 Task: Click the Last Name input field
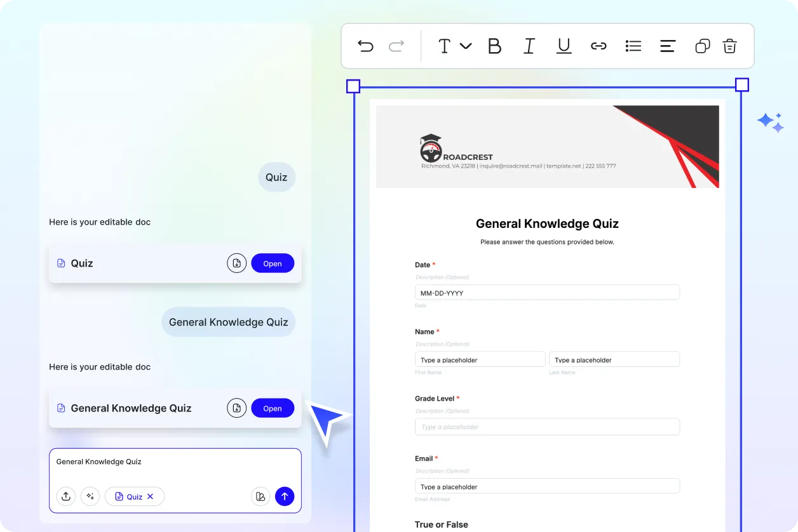coord(614,359)
